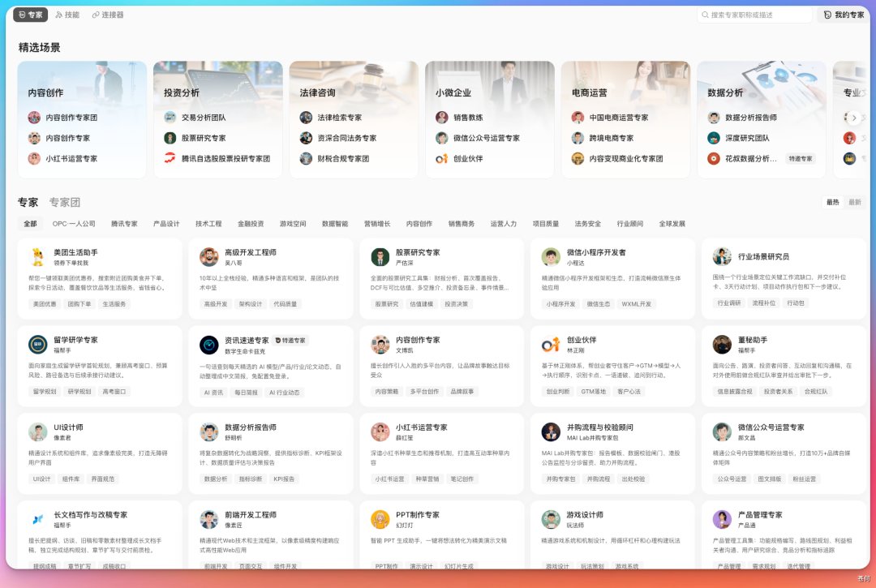Image resolution: width=876 pixels, height=588 pixels.
Task: Select the 财税合规专家团 avatar icon
Action: (x=306, y=159)
